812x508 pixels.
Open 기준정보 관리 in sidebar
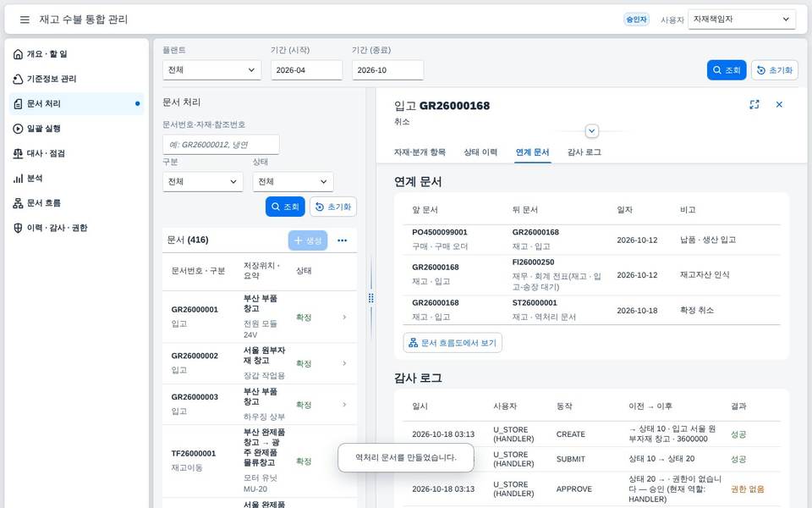(76, 79)
